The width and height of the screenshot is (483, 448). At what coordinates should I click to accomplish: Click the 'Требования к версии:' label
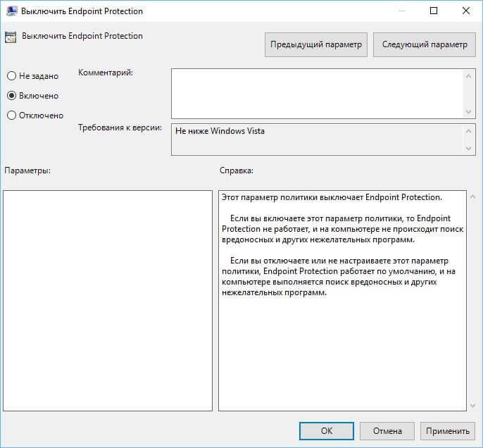pyautogui.click(x=120, y=127)
